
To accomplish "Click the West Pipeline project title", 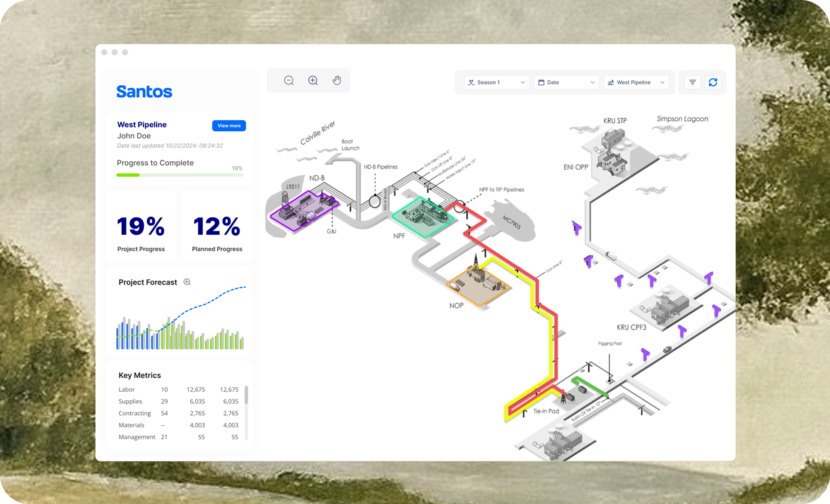I will coord(142,125).
